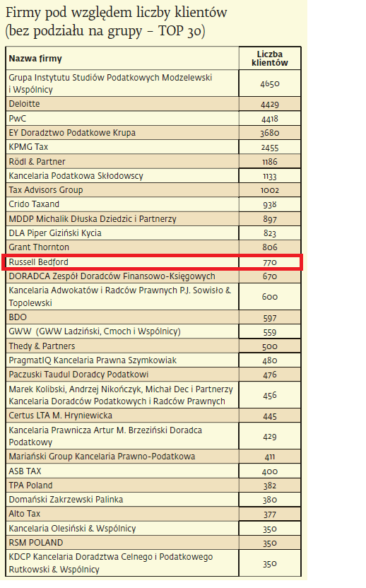Select the Rödl & Partner row
This screenshot has height=588, width=366.
[153, 162]
